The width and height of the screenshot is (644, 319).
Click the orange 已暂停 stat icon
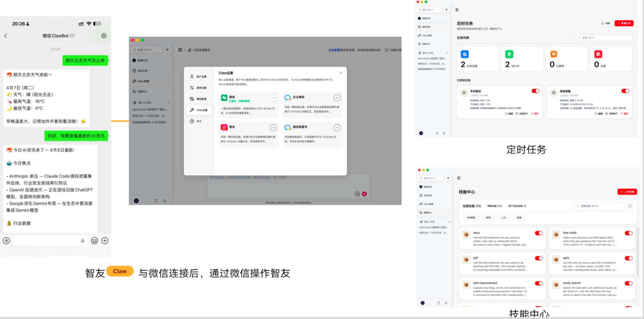(554, 54)
